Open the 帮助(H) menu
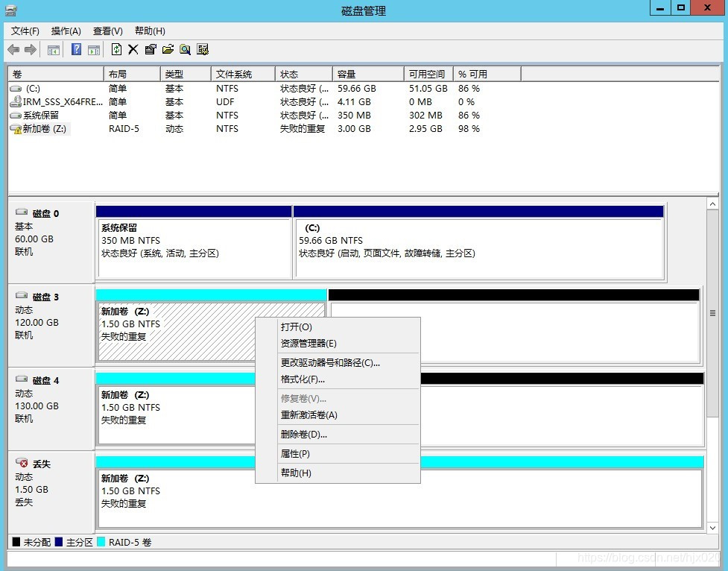The width and height of the screenshot is (728, 571). click(150, 31)
